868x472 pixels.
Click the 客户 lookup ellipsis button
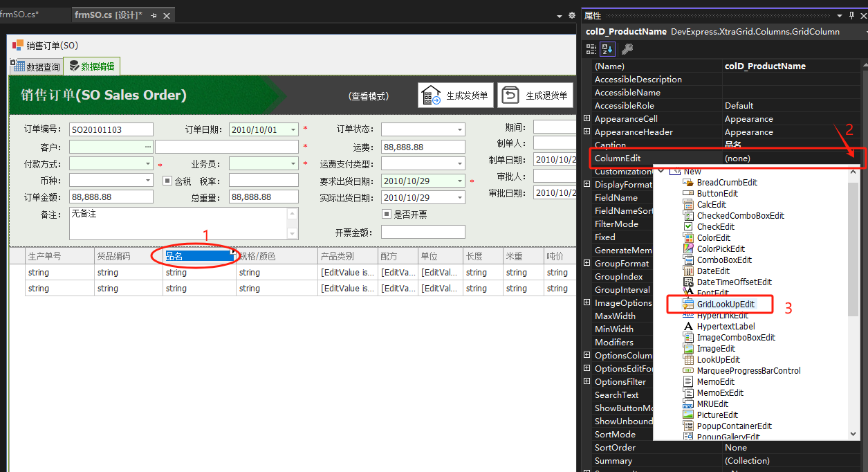coord(148,147)
